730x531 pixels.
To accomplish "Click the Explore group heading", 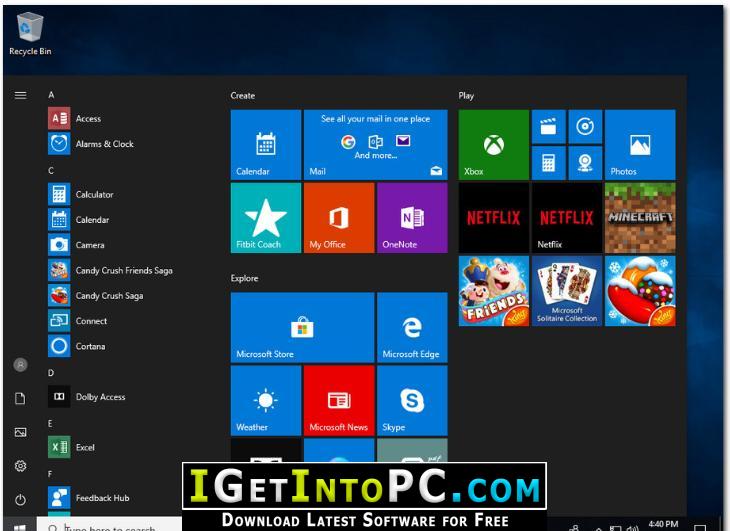I will (x=244, y=278).
